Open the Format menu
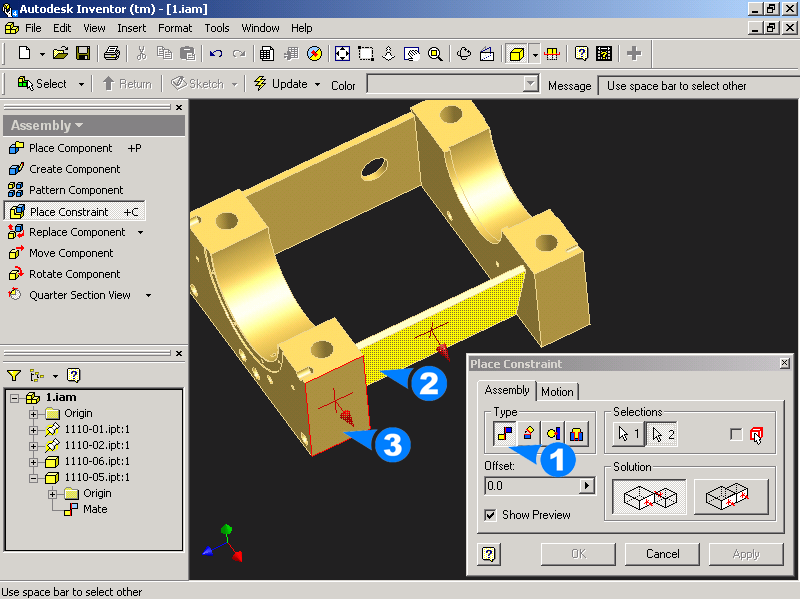The width and height of the screenshot is (800, 600). (175, 28)
